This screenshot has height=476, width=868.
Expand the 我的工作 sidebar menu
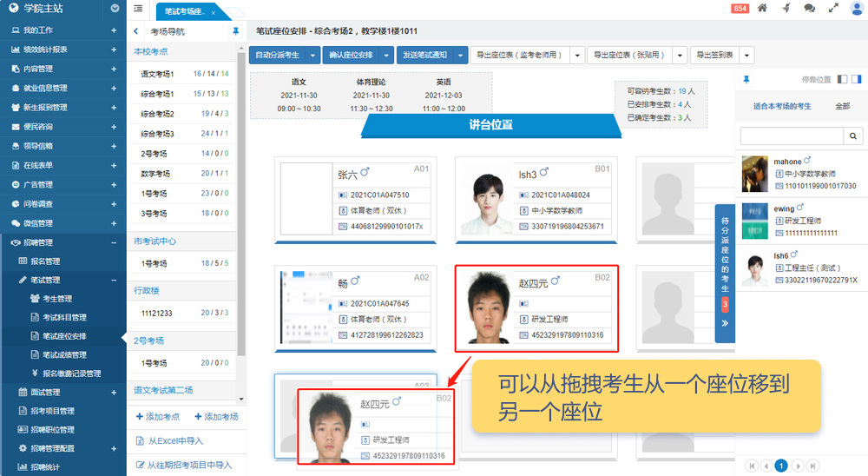[114, 30]
